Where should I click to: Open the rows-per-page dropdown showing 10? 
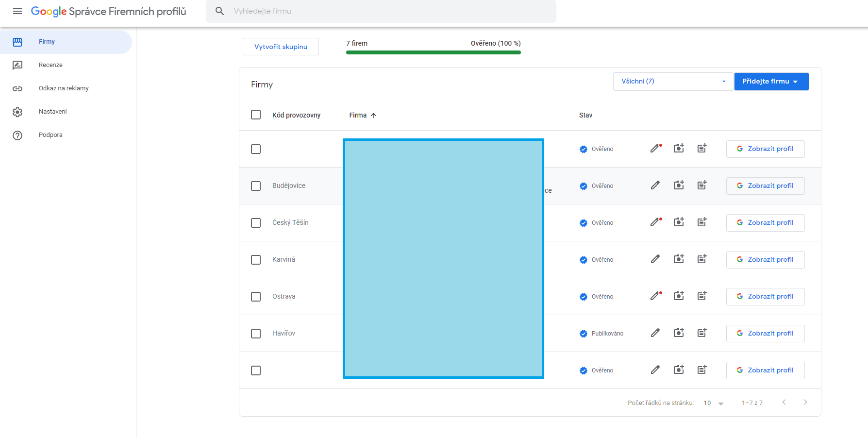coord(714,403)
